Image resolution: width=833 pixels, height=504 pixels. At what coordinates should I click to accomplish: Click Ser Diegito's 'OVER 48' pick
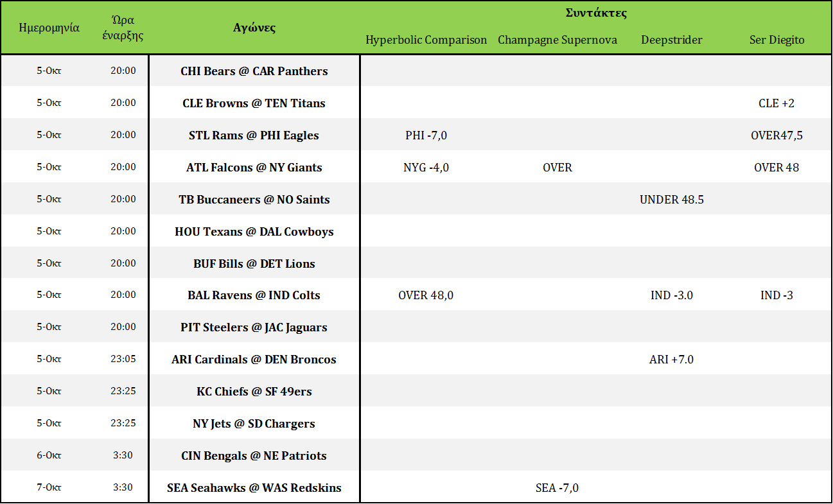pyautogui.click(x=776, y=168)
